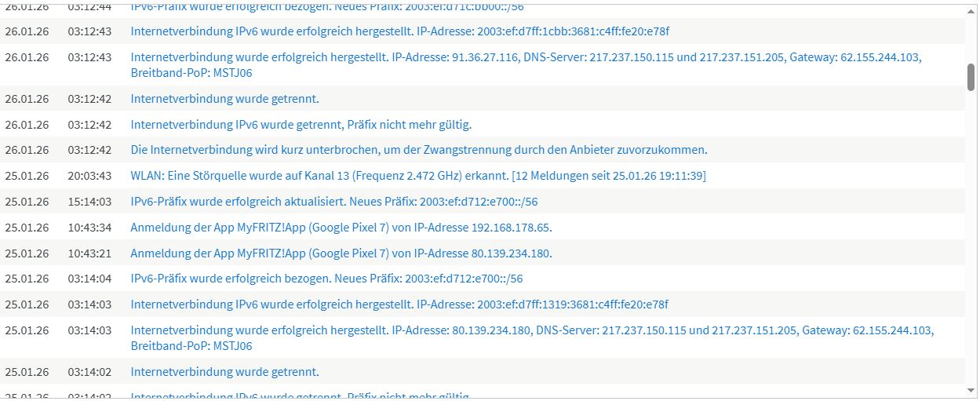Open the Zwangstrennung durch den Anbieter entry
980x401 pixels.
tap(418, 150)
